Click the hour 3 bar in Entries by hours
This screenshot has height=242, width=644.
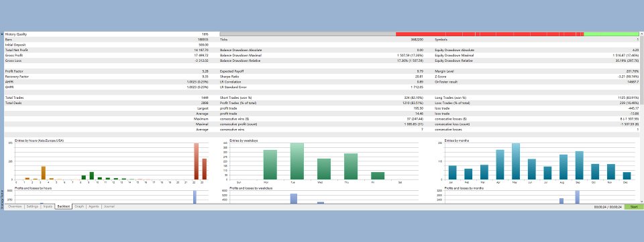click(44, 173)
